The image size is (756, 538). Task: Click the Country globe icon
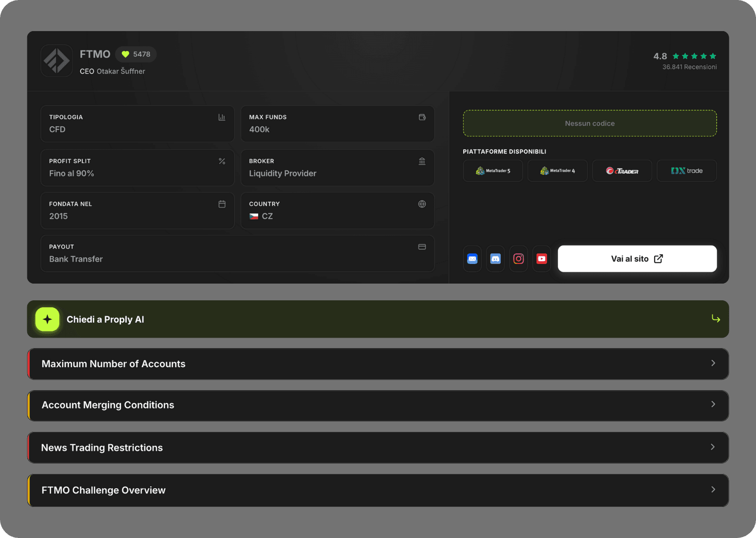(422, 204)
